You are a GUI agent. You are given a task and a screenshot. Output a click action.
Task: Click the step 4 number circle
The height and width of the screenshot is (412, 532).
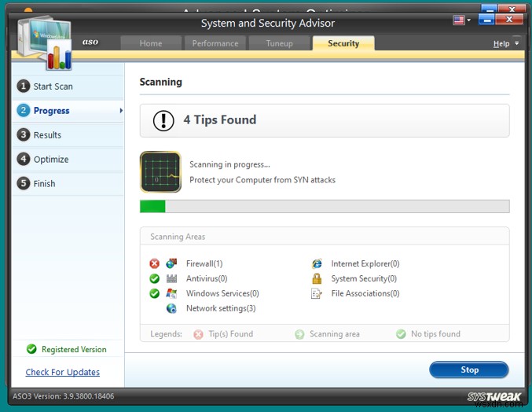point(24,159)
